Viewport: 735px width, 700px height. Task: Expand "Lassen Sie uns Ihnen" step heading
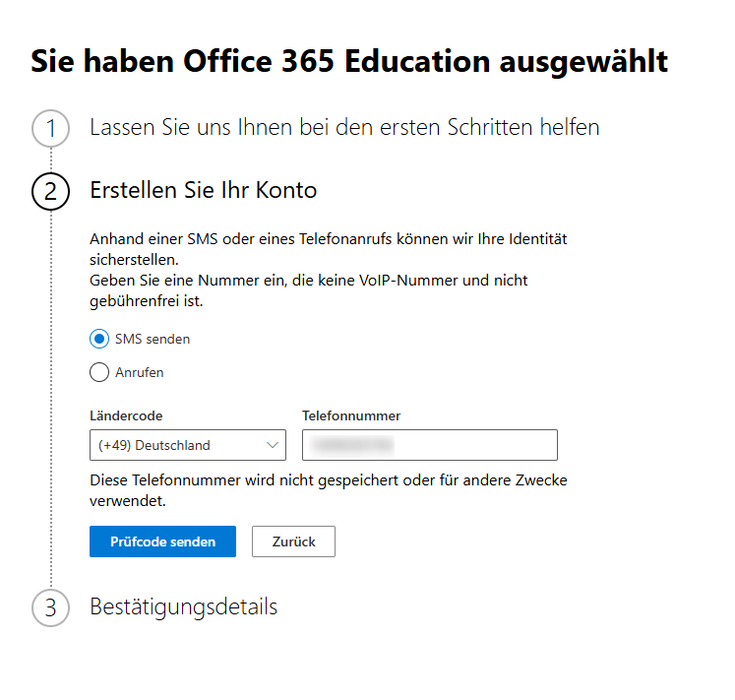344,127
